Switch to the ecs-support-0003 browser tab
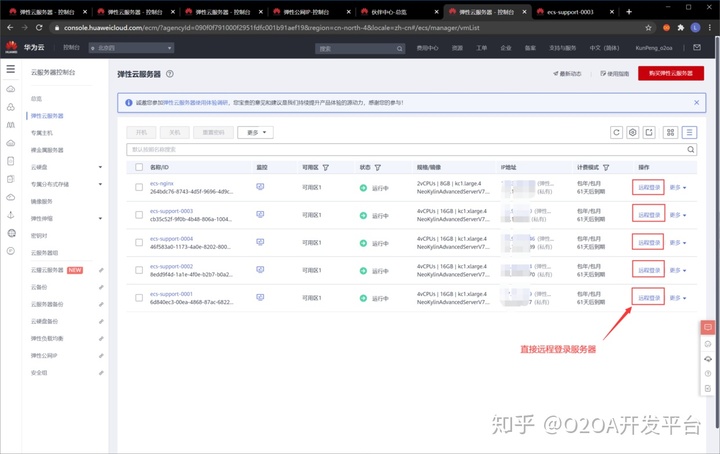 576,12
